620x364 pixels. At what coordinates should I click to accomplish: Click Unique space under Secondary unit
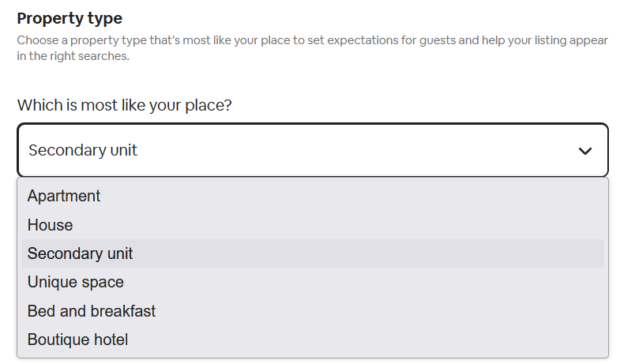(x=75, y=282)
